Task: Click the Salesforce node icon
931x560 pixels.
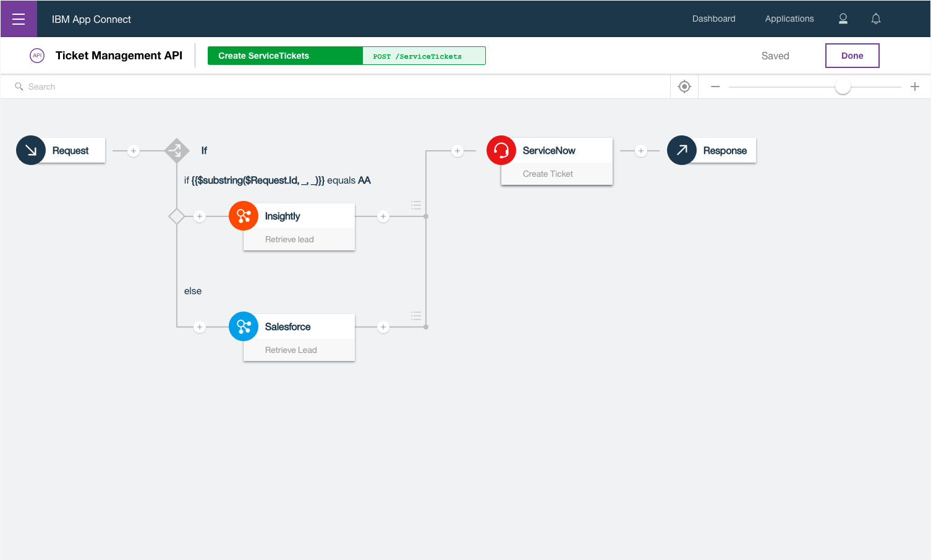Action: pos(244,326)
